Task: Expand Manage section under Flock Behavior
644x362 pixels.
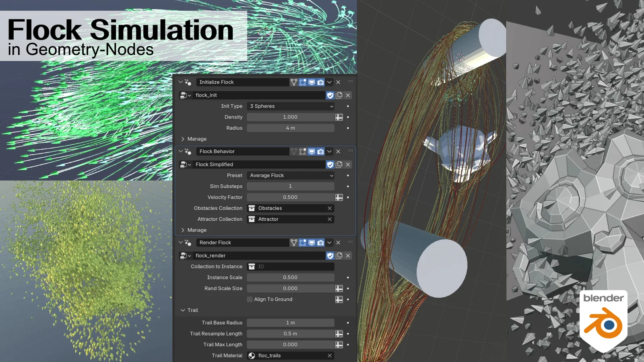Action: click(183, 230)
